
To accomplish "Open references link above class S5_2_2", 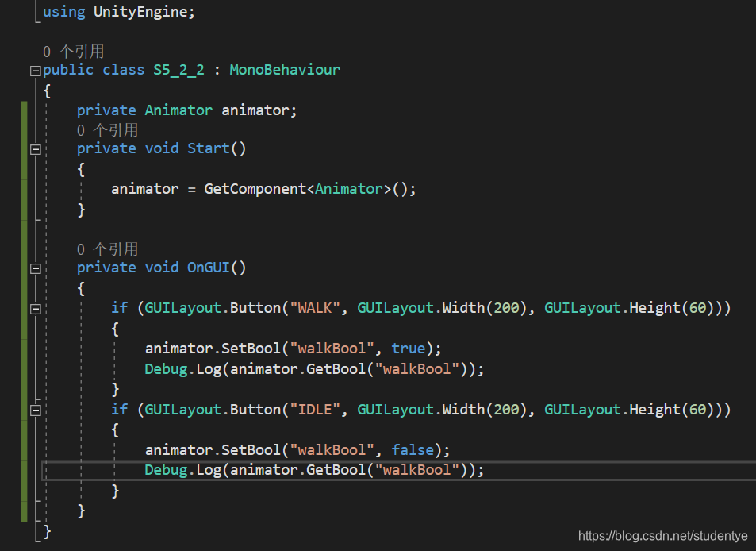I will pos(73,52).
